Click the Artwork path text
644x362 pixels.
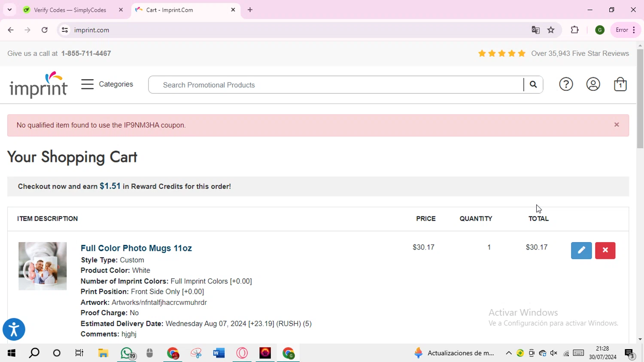(x=159, y=302)
